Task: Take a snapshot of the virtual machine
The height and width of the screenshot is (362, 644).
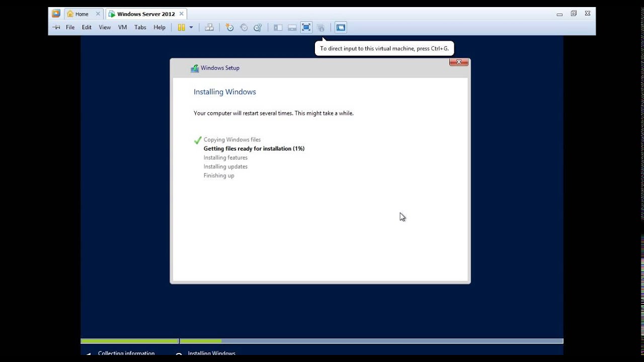Action: 229,27
